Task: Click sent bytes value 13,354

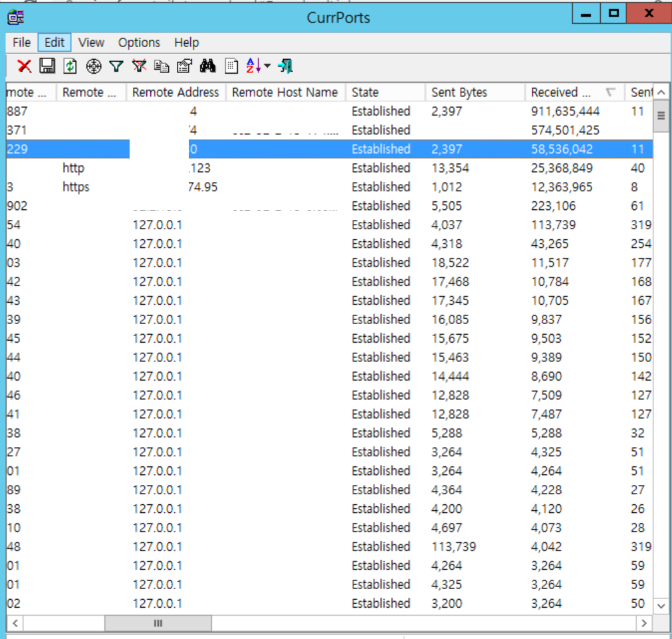Action: click(450, 168)
